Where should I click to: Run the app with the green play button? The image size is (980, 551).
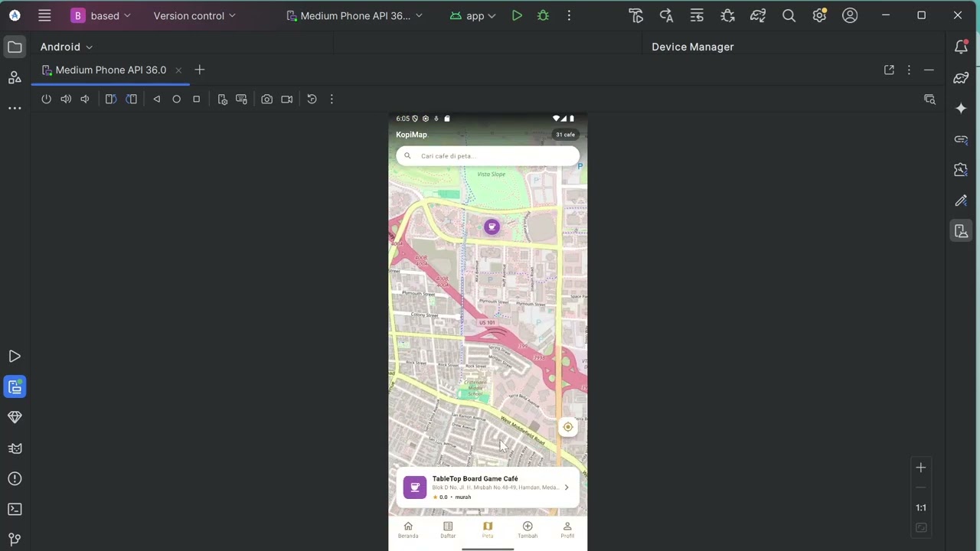click(x=517, y=15)
